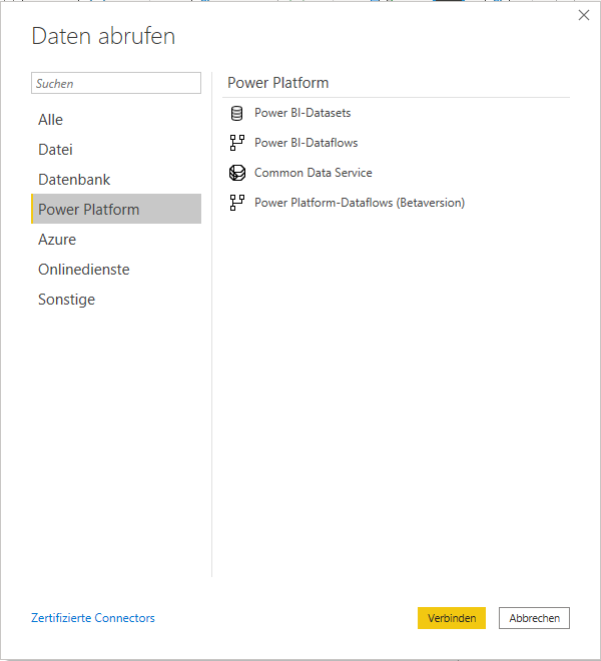Click the Power Platform-Dataflows (Betaversion) icon

tap(237, 203)
